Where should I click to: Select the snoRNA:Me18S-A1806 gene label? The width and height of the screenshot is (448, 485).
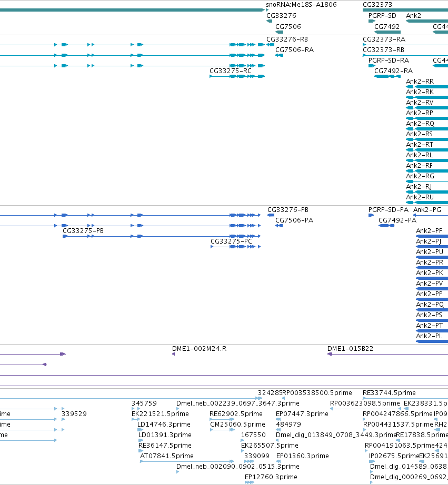click(x=301, y=5)
